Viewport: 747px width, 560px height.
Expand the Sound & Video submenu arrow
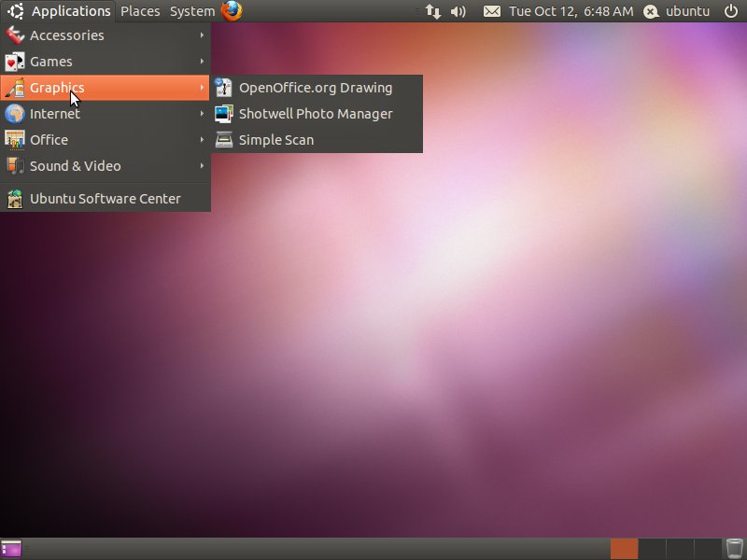(x=202, y=166)
